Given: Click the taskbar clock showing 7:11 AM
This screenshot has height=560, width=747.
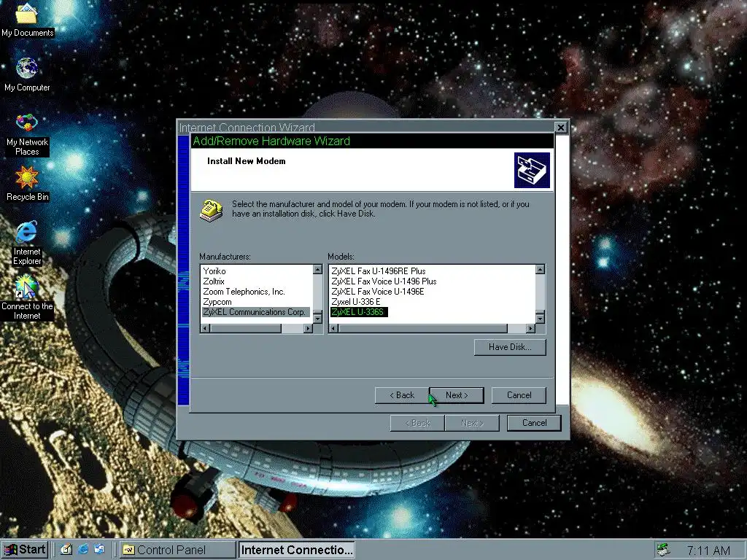Looking at the screenshot, I should [x=708, y=551].
